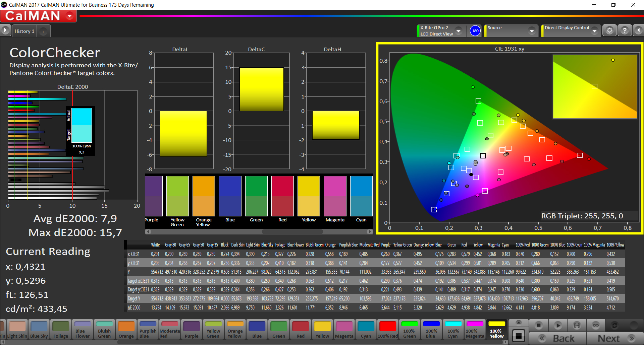
Task: Click the "cd/m²: 433,45" reading
Action: [x=37, y=308]
